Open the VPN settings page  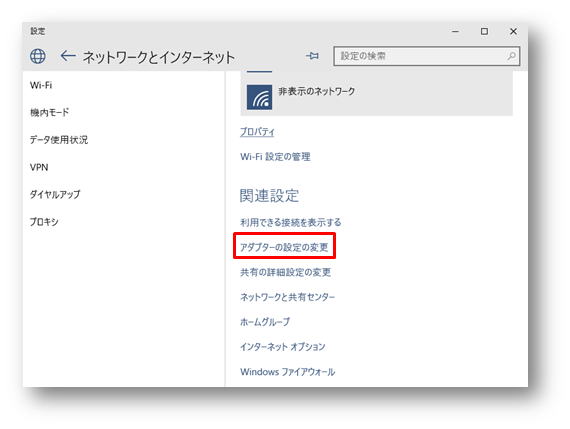(x=39, y=167)
